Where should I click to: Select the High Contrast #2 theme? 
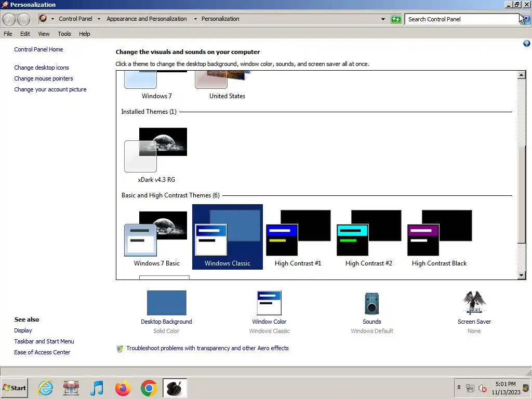pos(369,237)
